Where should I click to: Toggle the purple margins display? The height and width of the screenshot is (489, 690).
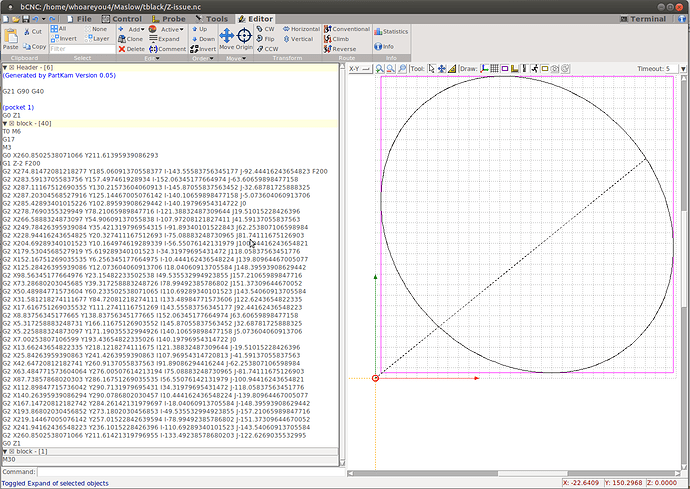pos(505,69)
